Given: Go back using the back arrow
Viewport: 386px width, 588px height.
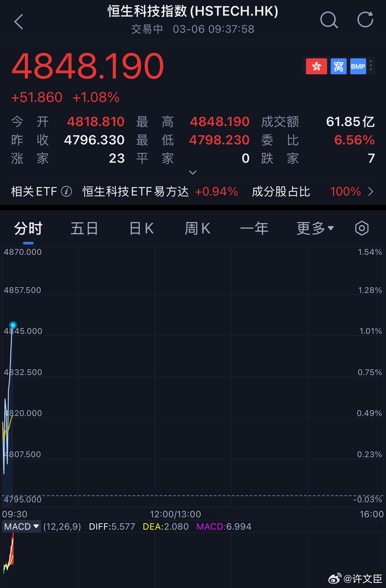Looking at the screenshot, I should (x=19, y=22).
